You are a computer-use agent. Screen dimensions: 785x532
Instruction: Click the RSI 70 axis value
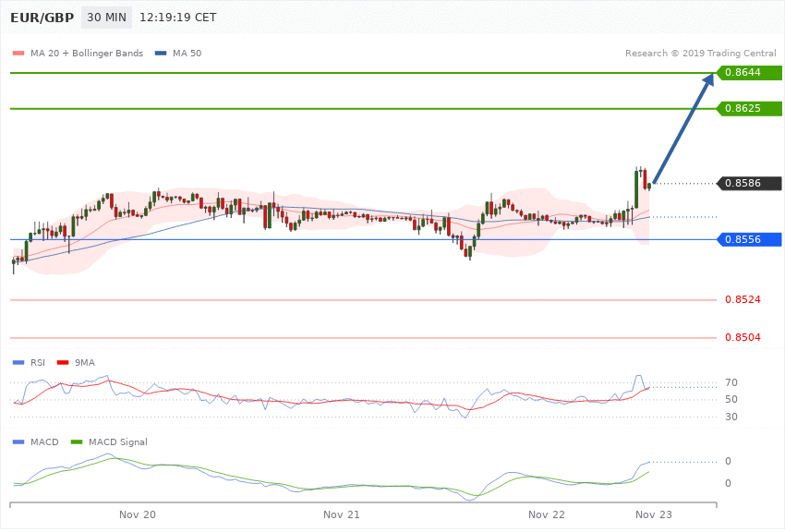731,383
